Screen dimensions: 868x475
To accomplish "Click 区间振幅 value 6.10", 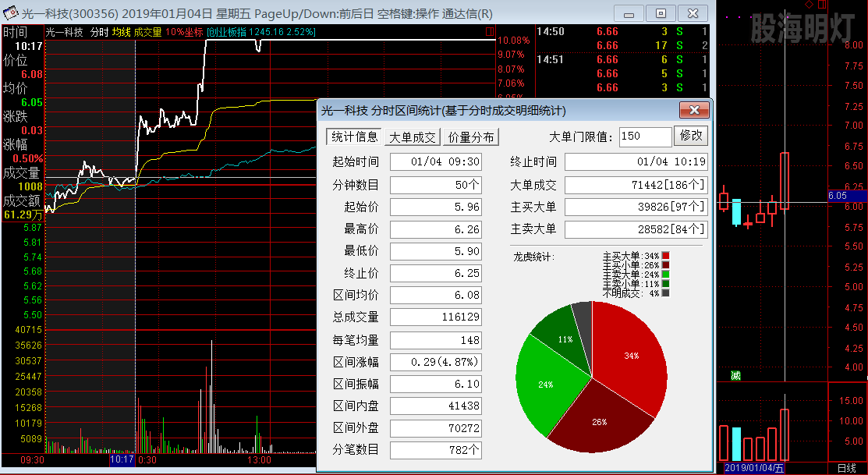I will pos(436,384).
